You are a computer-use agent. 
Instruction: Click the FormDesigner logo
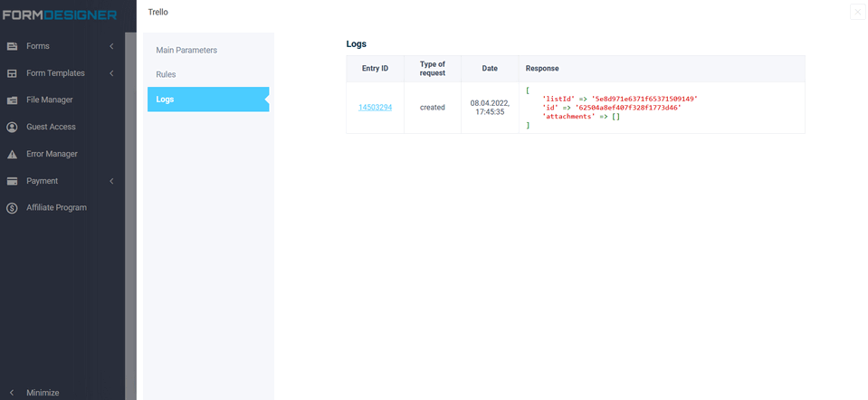tap(60, 14)
